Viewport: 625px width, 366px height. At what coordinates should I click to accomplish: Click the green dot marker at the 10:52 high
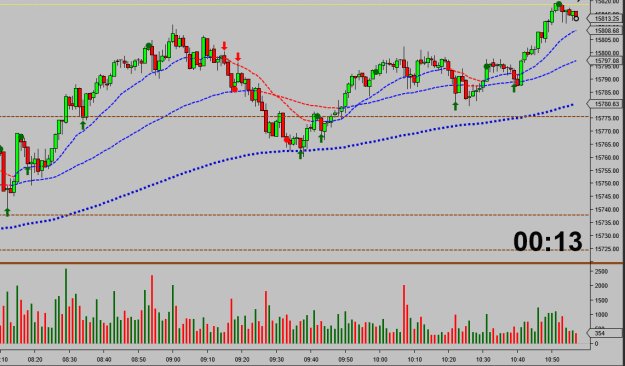pos(559,5)
